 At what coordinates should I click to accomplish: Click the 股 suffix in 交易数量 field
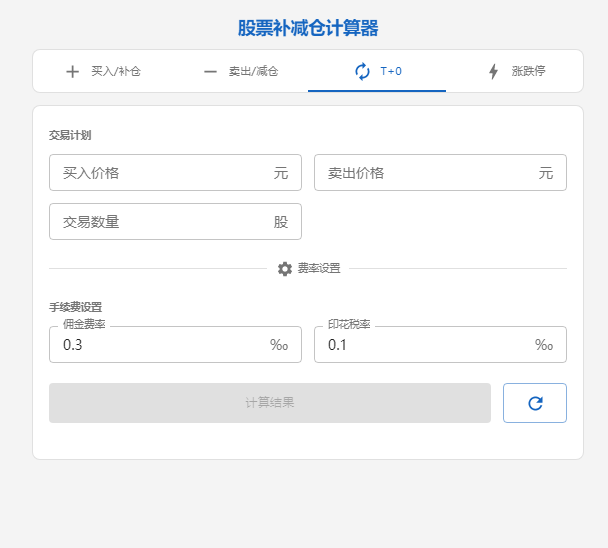tap(281, 222)
